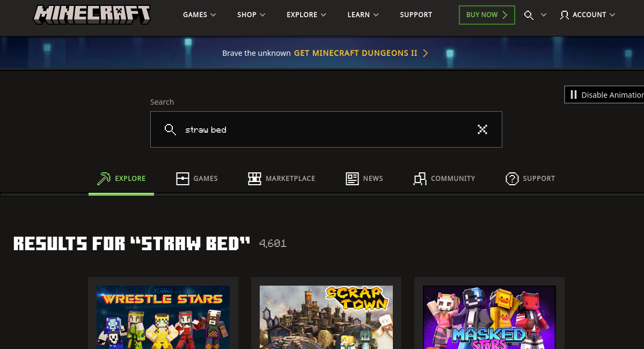Click the chevron after Get Minecraft Dungeons II
This screenshot has height=349, width=644.
tap(426, 53)
